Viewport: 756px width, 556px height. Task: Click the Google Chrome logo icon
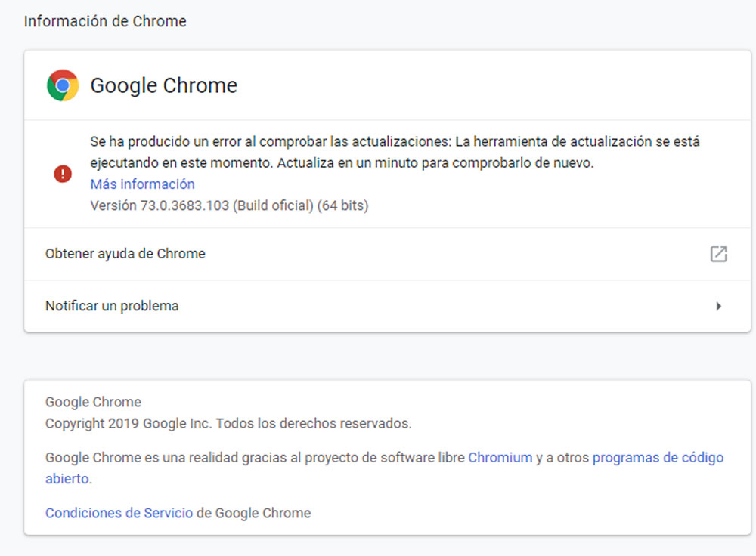[x=63, y=85]
